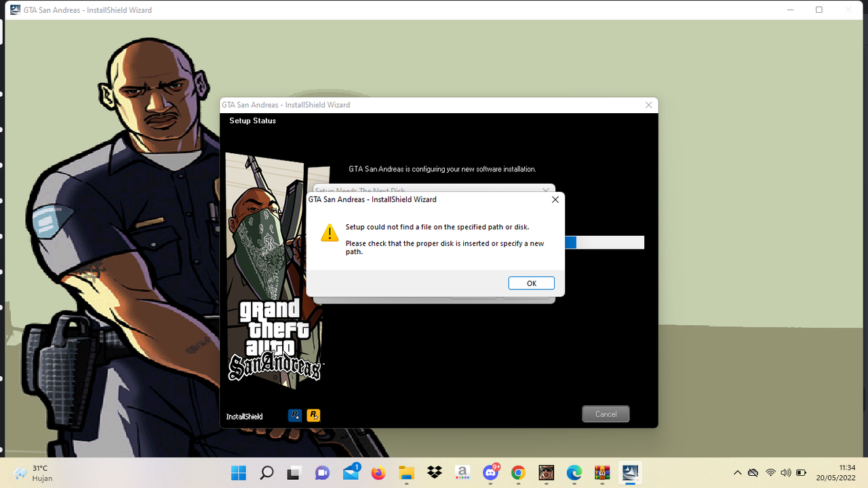Open taskbar Search

(x=267, y=472)
